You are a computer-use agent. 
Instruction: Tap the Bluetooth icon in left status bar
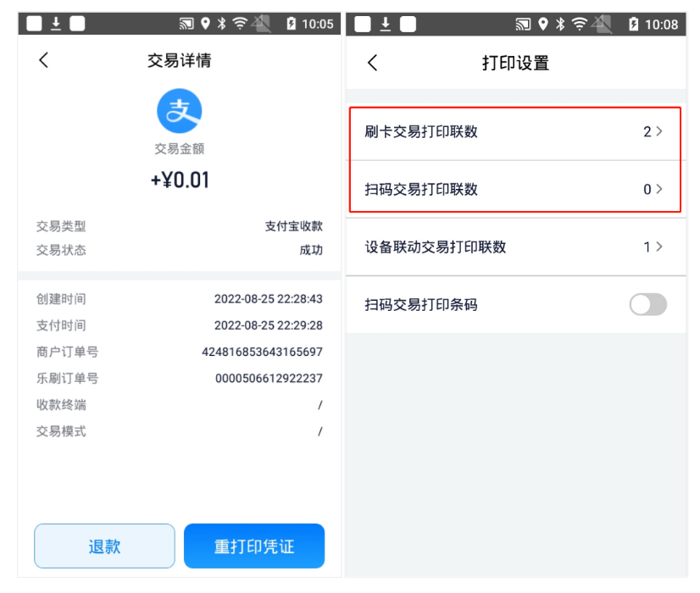click(x=221, y=23)
